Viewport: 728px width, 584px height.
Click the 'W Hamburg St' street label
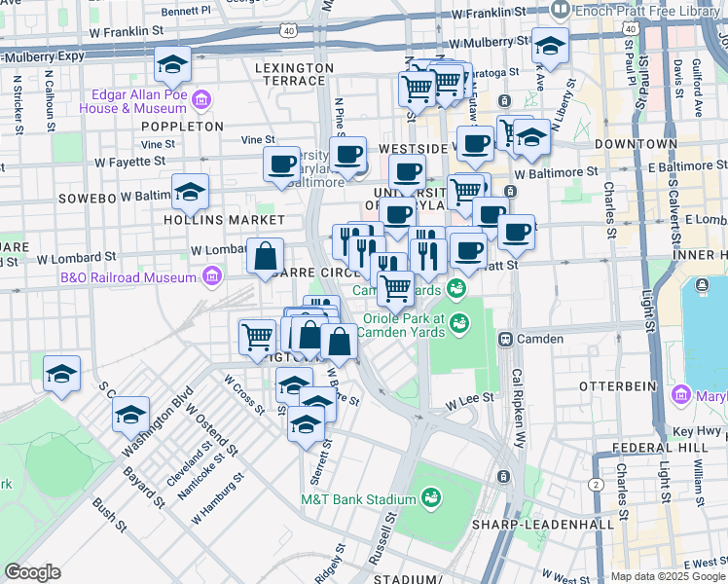(x=217, y=498)
